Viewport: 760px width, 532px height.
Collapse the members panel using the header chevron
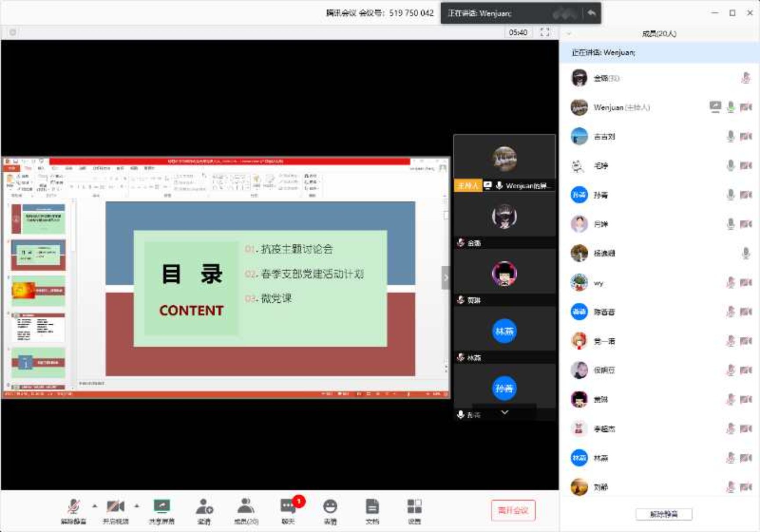pos(568,34)
